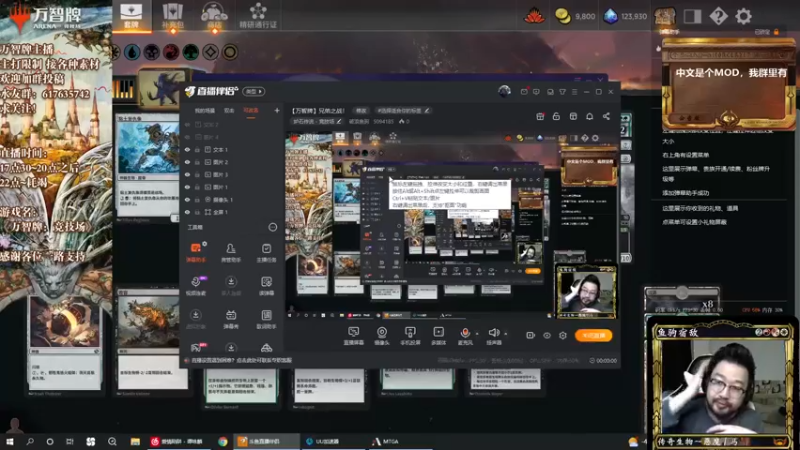Switch to the first 我的场景 scene tab
800x450 pixels.
(205, 111)
